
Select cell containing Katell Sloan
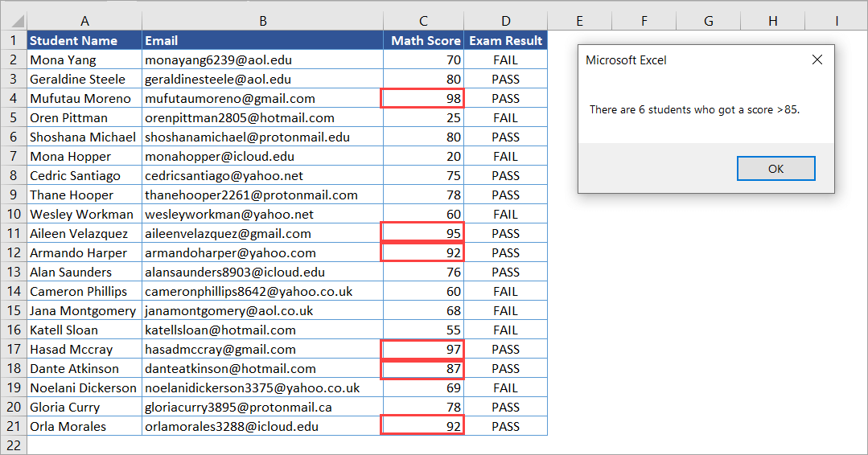click(x=84, y=330)
